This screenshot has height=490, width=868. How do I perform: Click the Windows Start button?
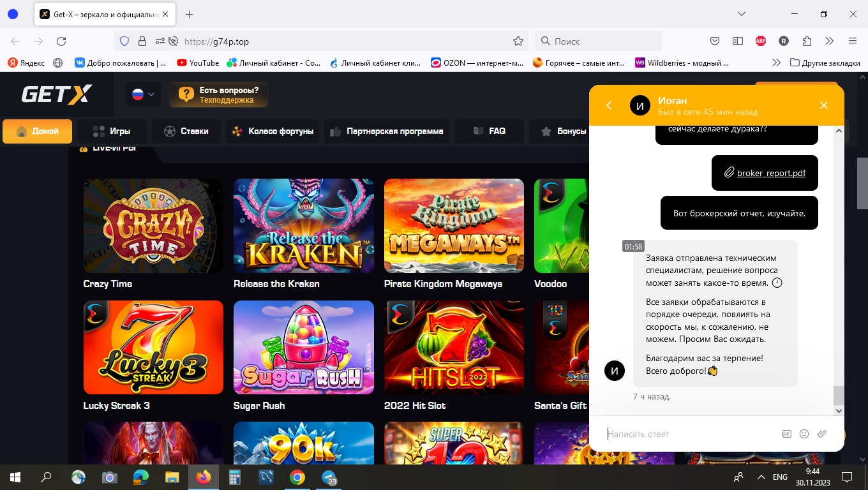tap(15, 477)
